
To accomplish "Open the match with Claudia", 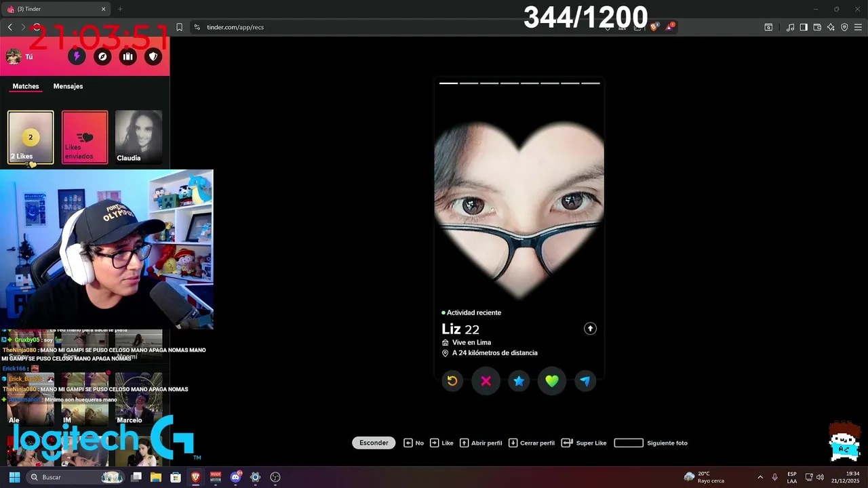I will click(x=138, y=138).
